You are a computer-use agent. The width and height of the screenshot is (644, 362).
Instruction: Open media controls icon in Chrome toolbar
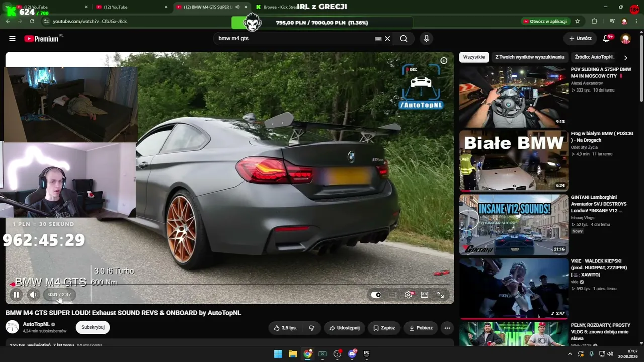pos(612,21)
